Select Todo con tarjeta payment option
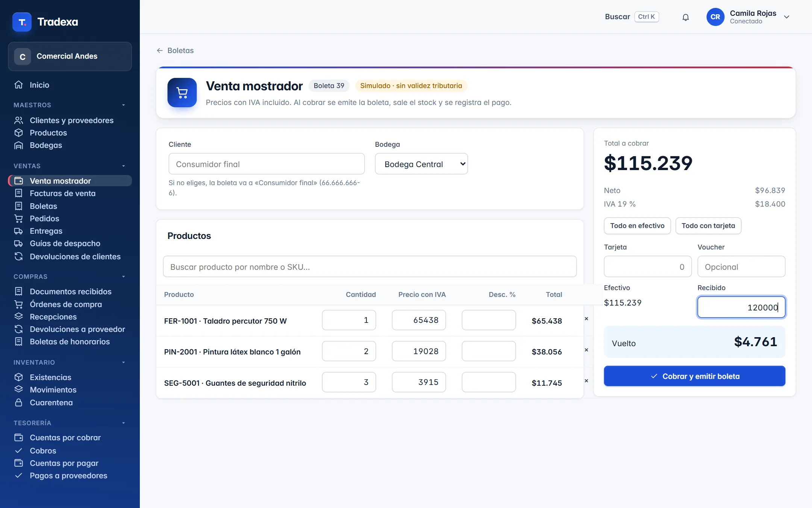The height and width of the screenshot is (508, 812). click(708, 226)
